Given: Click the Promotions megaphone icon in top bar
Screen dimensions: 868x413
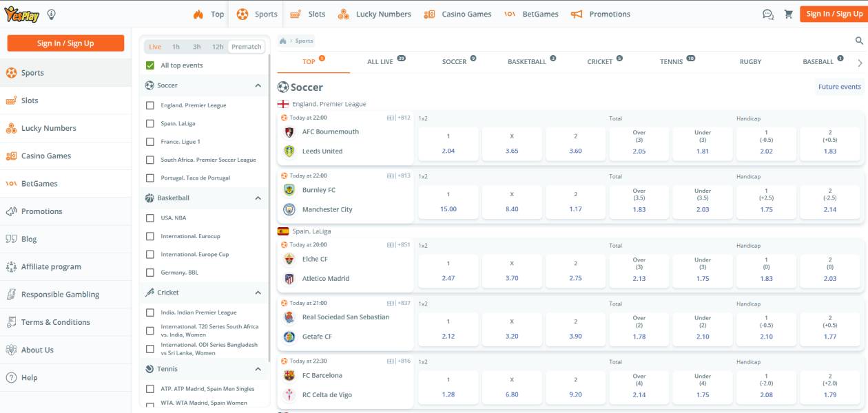Looking at the screenshot, I should click(x=577, y=14).
